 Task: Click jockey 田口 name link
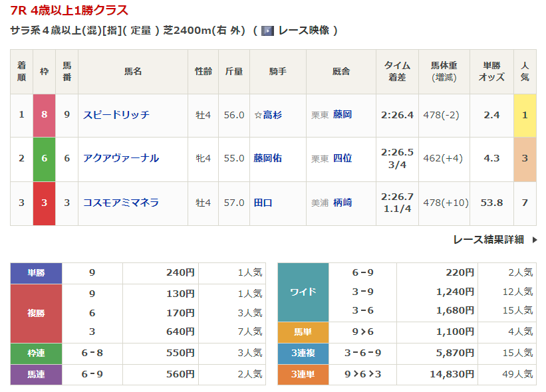[263, 203]
